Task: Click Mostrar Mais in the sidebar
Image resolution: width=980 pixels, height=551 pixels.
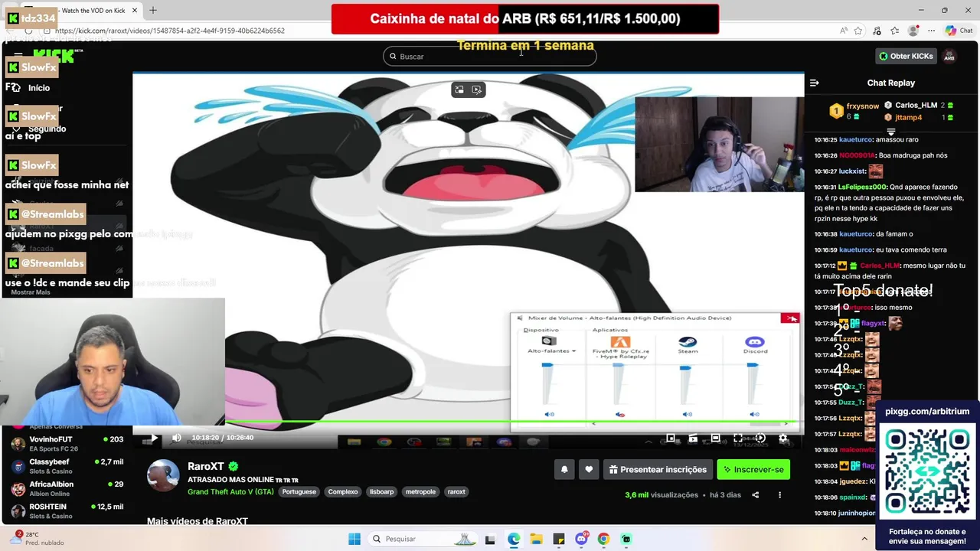Action: 31,292
